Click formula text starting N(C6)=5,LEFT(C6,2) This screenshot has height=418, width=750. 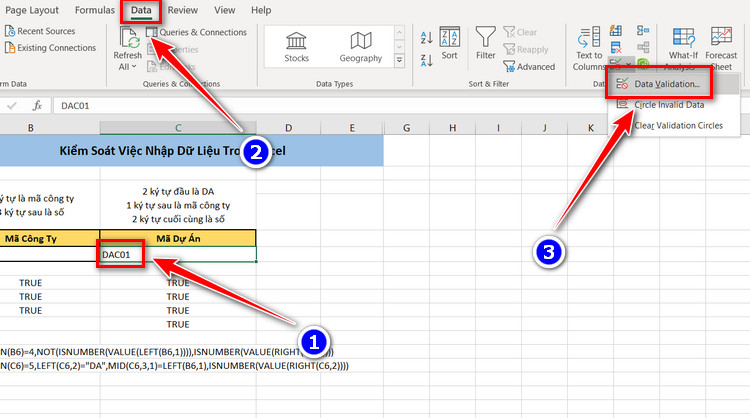pyautogui.click(x=174, y=366)
